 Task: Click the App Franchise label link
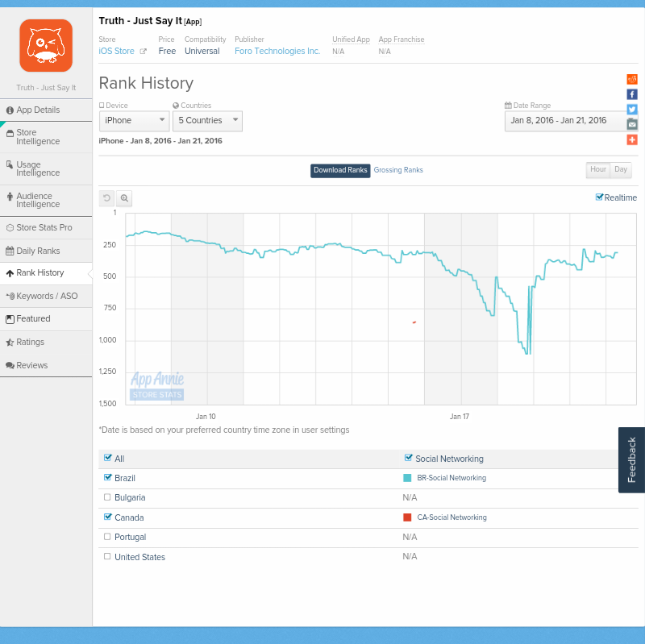point(401,39)
